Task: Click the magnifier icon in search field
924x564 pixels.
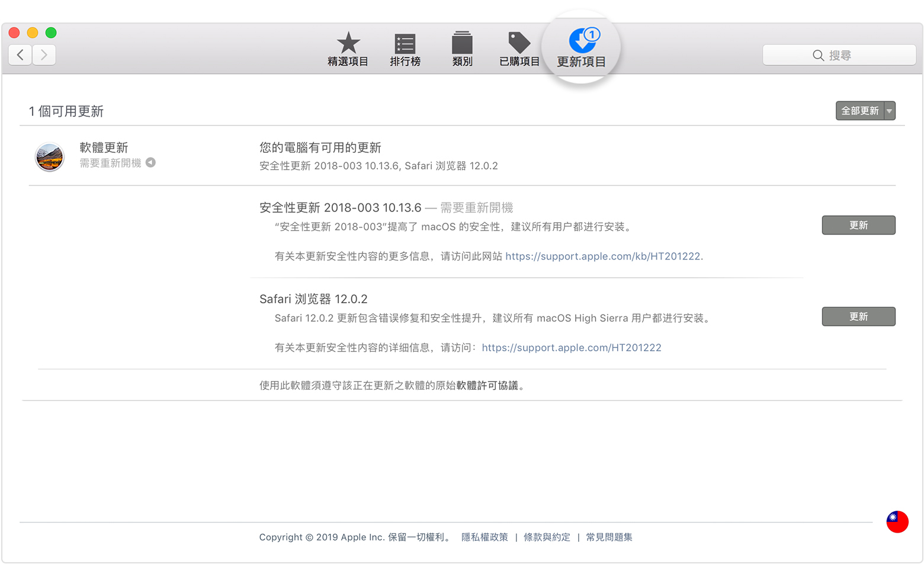Action: pos(818,55)
